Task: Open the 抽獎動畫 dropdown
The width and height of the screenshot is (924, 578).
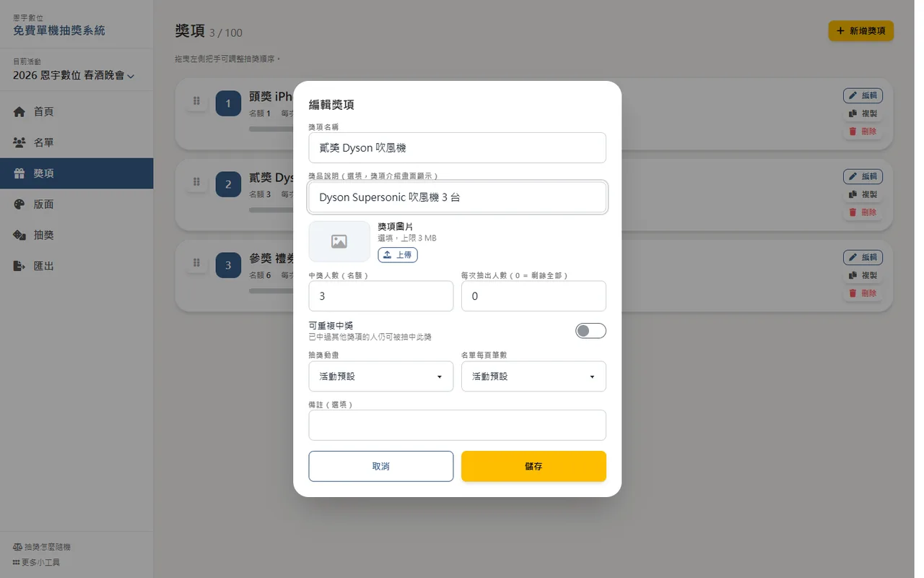Action: click(381, 376)
